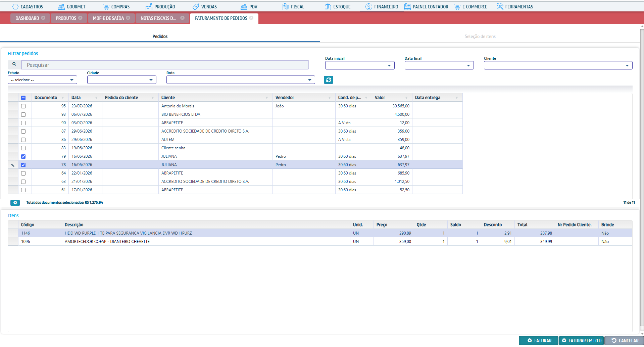Open the Vendas menu

pos(205,7)
